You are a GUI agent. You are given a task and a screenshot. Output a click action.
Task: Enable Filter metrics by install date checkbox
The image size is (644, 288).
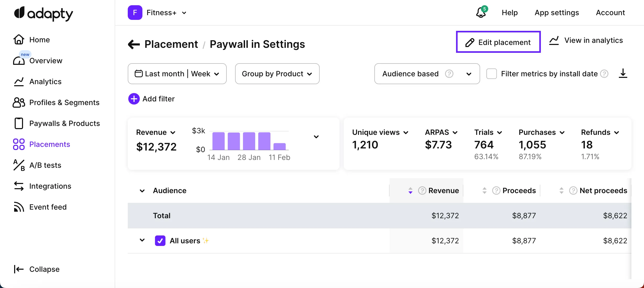[x=491, y=74]
